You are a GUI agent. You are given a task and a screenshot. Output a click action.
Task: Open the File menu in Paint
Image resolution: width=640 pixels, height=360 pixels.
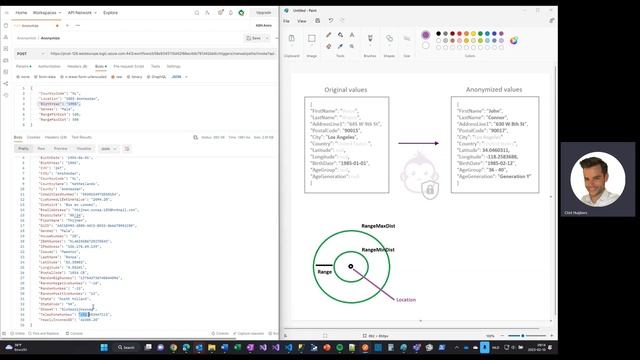[287, 21]
